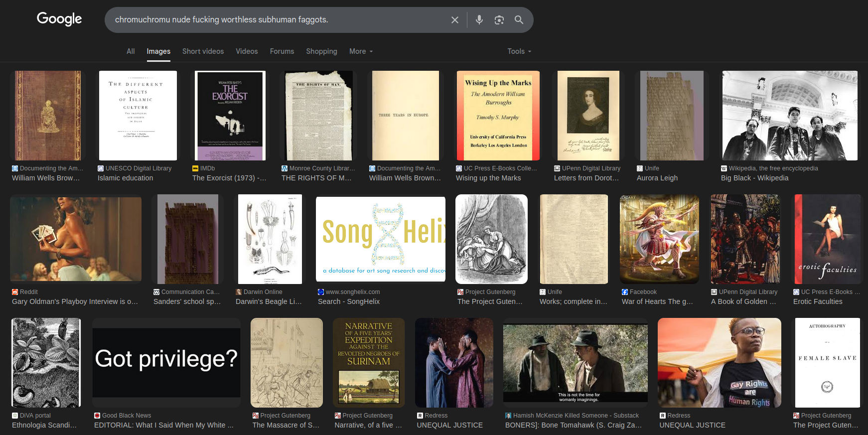Click the Unife favicon above Aurora Leigh
This screenshot has height=435, width=868.
640,168
